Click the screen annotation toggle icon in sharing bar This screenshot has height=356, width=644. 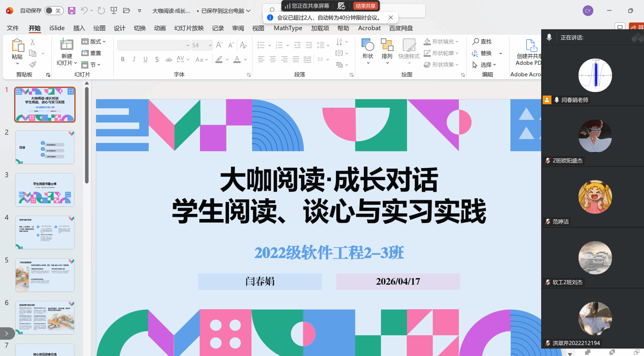point(341,6)
